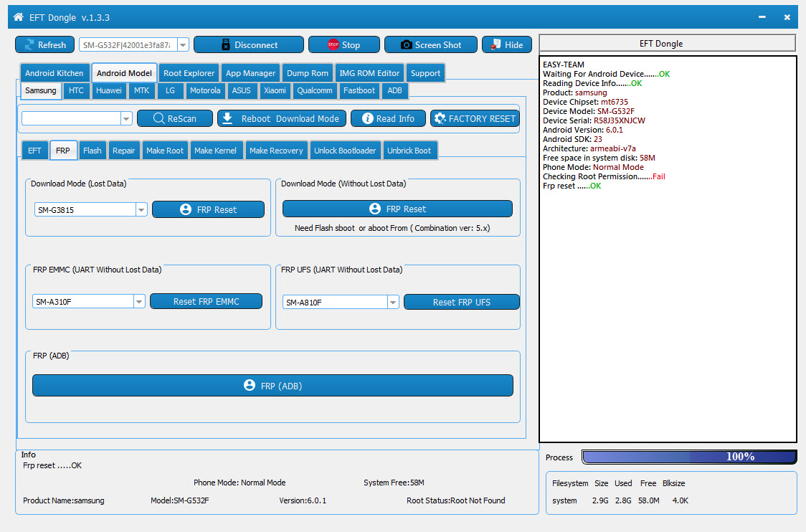806x532 pixels.
Task: Click 'Checking Root Permission.......Fail' log line
Action: [x=604, y=176]
